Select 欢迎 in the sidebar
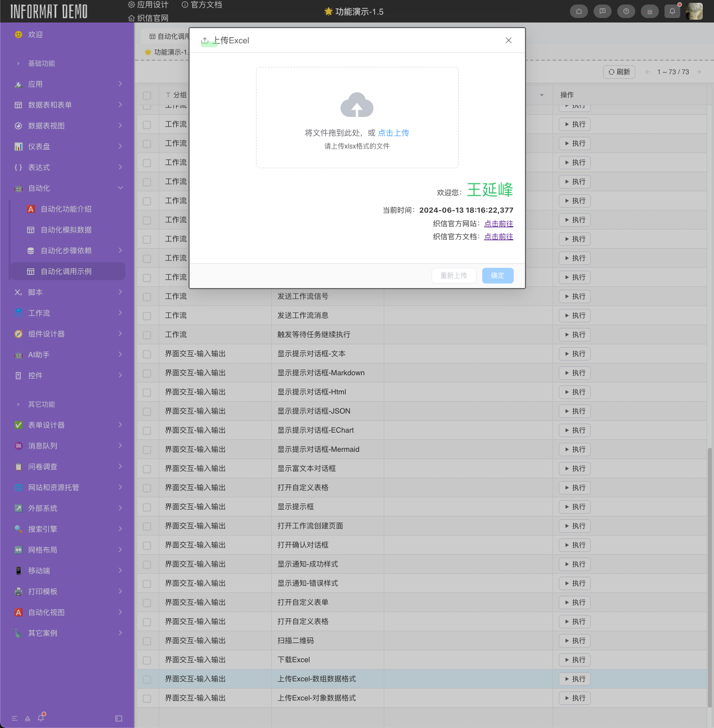 (x=35, y=34)
